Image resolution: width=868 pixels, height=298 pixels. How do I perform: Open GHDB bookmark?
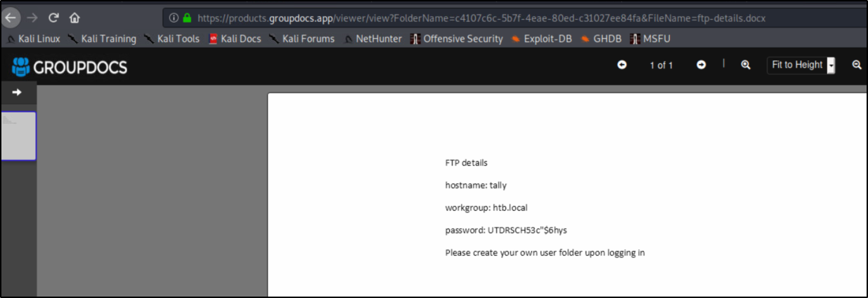(601, 39)
